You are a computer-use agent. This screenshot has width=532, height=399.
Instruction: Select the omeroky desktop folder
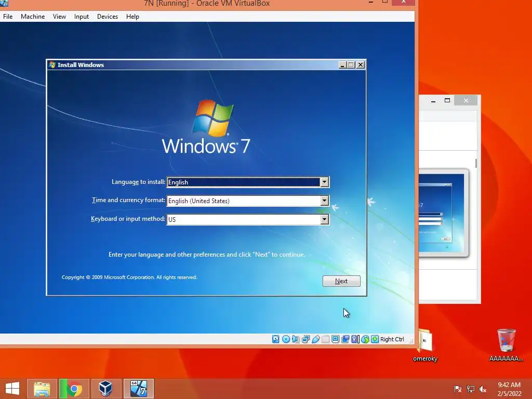tap(425, 345)
